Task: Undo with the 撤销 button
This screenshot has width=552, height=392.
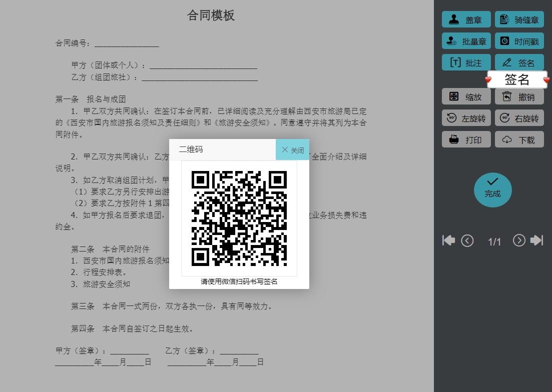Action: pos(519,96)
